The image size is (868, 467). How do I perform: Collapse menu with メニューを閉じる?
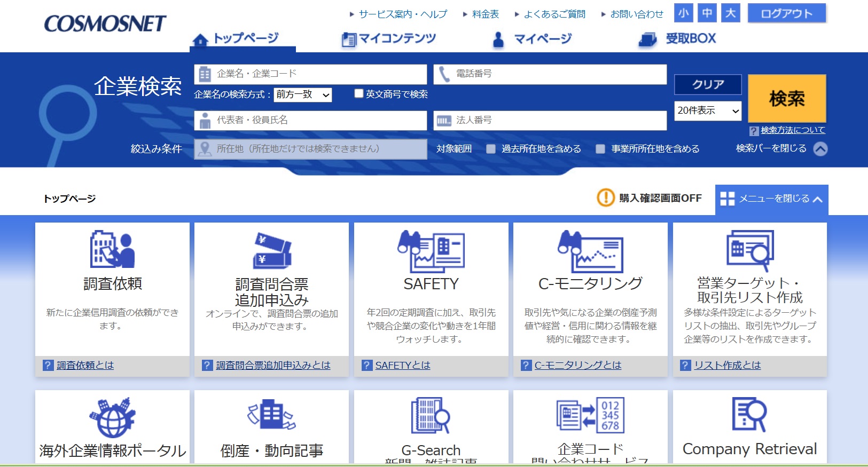(772, 199)
